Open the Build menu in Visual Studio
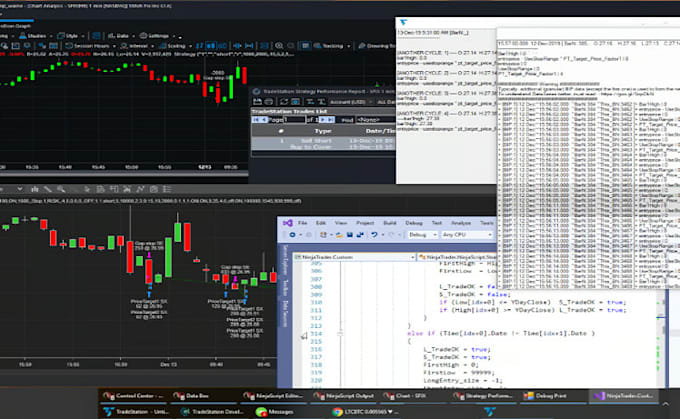Viewport: 680px width, 419px height. click(388, 222)
